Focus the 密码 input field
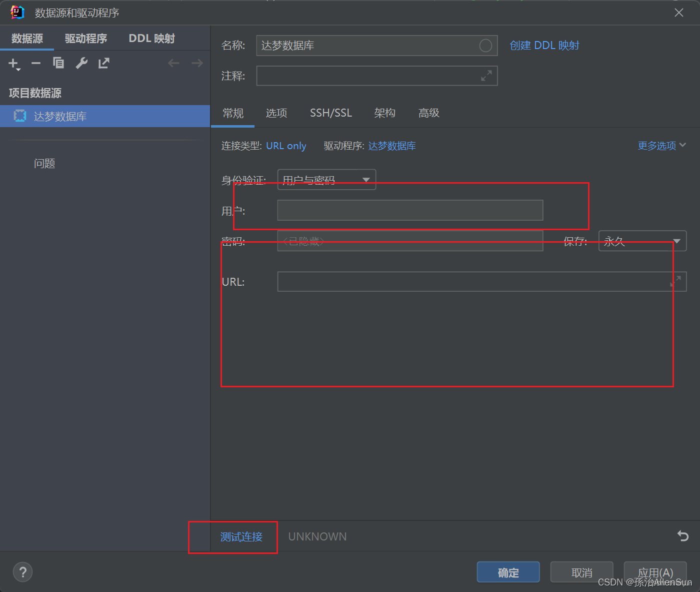700x592 pixels. [x=410, y=241]
